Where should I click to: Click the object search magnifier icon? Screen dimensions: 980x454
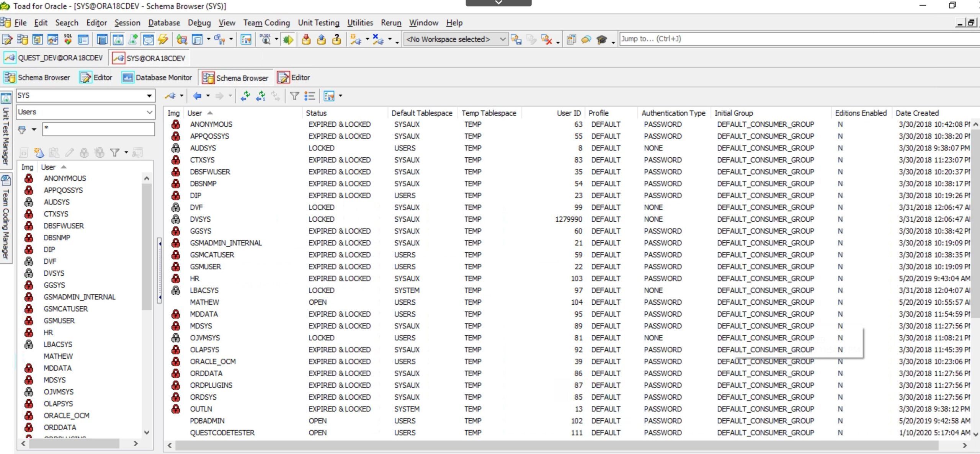[x=181, y=39]
